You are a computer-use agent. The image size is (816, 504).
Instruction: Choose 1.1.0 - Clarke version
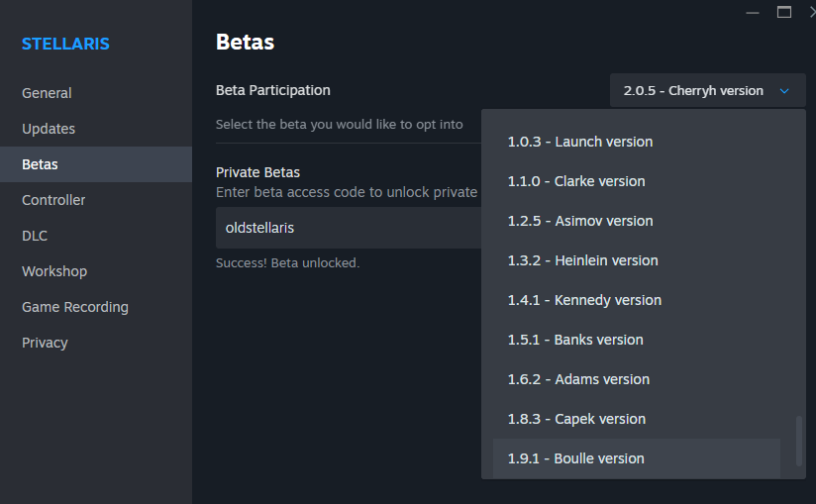(x=637, y=181)
